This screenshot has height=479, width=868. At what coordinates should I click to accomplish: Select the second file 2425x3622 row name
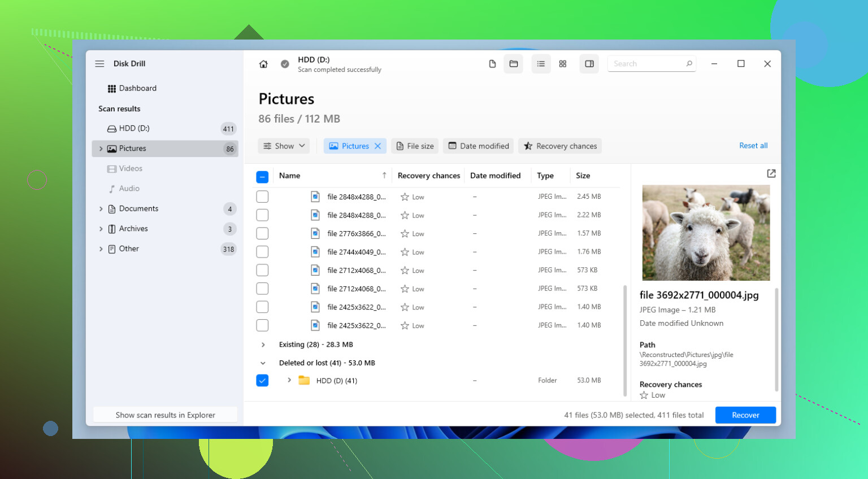click(x=357, y=326)
